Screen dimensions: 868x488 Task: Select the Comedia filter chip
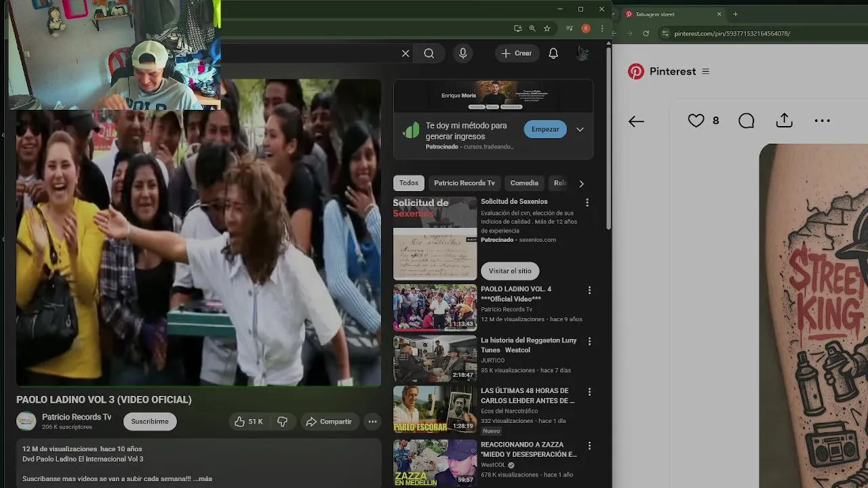(524, 183)
